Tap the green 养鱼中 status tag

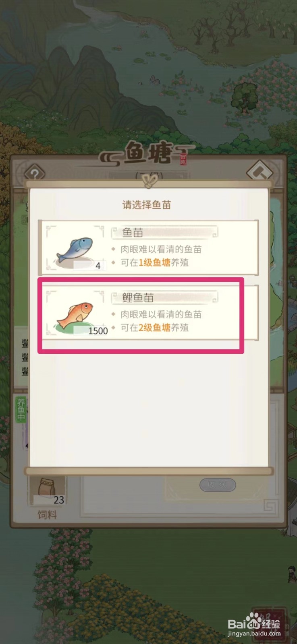[21, 410]
